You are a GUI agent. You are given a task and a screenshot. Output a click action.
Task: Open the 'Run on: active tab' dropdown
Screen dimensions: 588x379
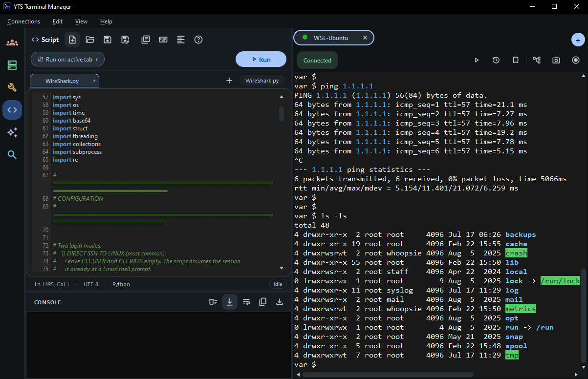(x=67, y=59)
